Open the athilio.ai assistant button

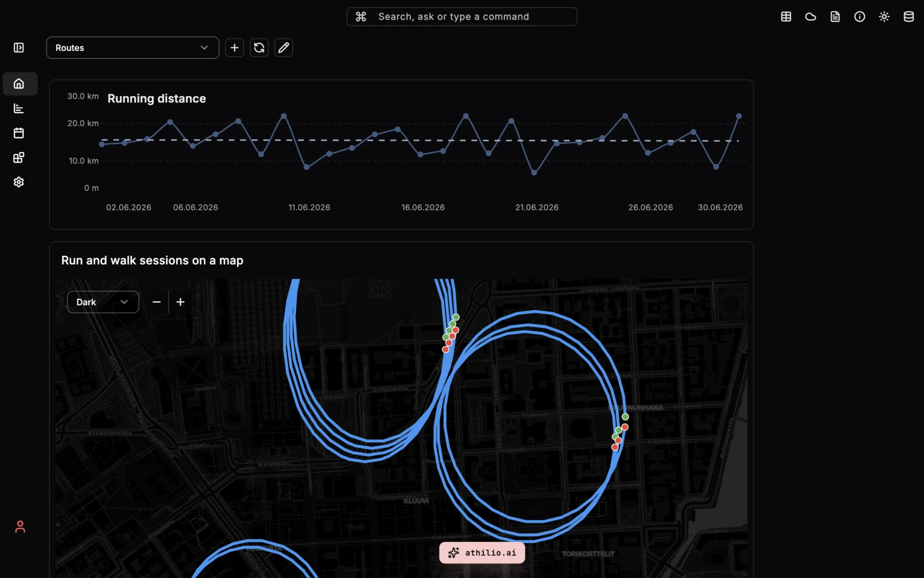tap(482, 553)
